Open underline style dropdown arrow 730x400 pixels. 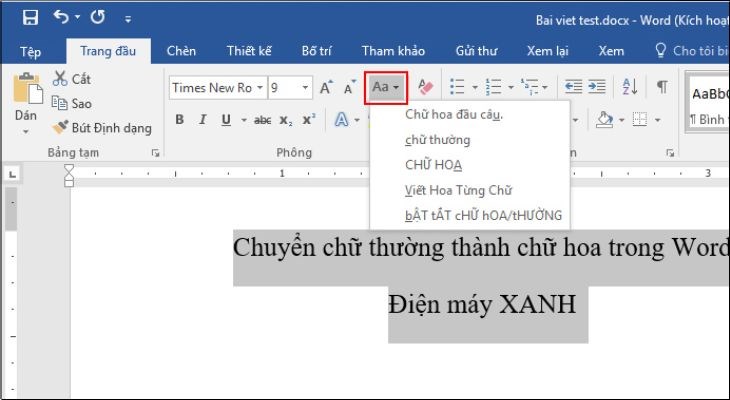(x=243, y=121)
